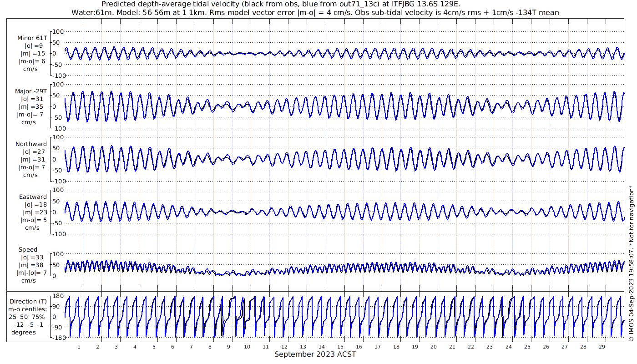637x364 pixels.
Task: Click date tick label '24' on x-axis
Action: (x=508, y=347)
